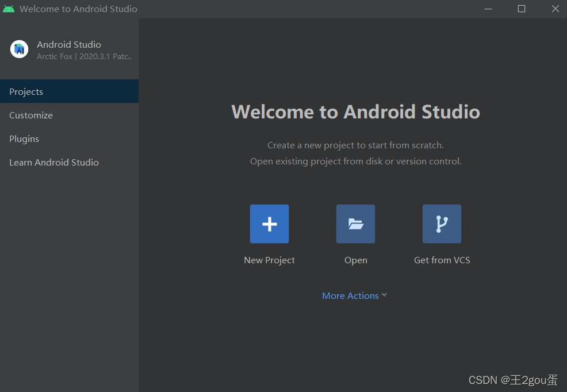Click the Arctic Fox version text
The height and width of the screenshot is (392, 567).
(84, 56)
